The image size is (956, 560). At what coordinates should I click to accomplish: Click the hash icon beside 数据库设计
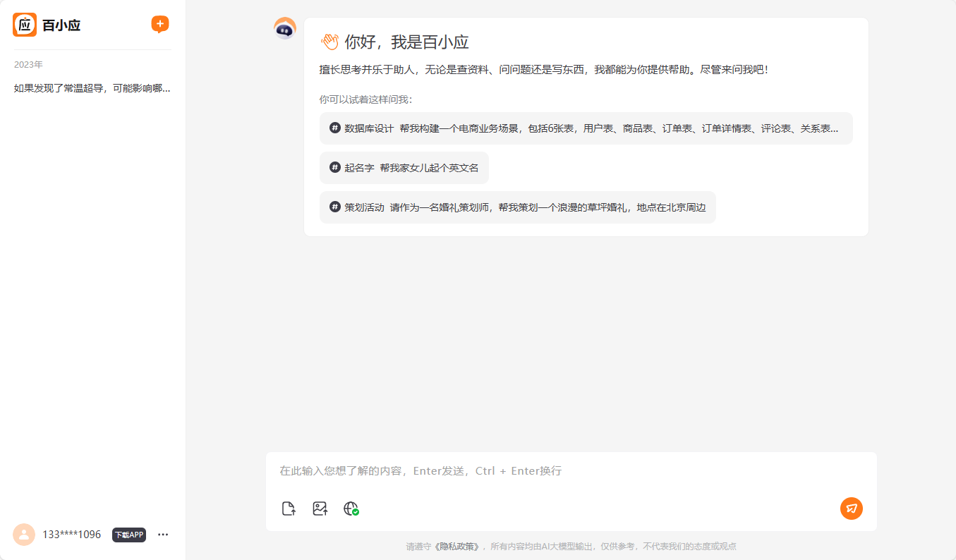click(x=334, y=128)
